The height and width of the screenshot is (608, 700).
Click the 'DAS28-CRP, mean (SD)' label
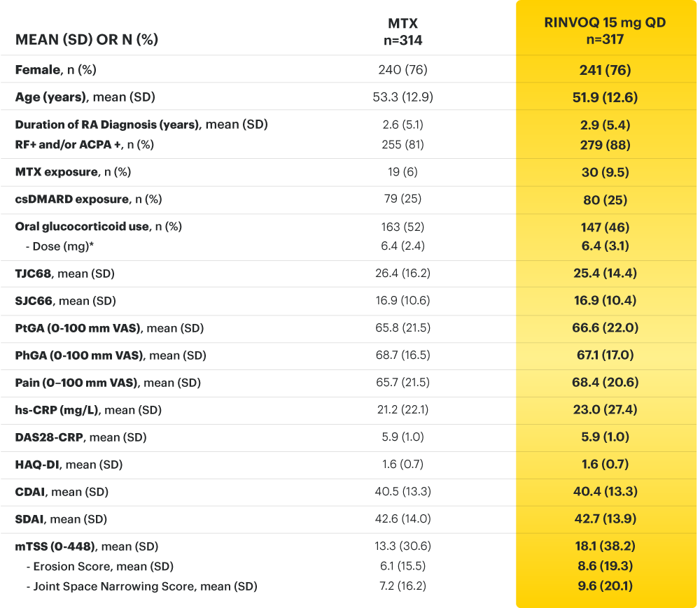point(80,437)
